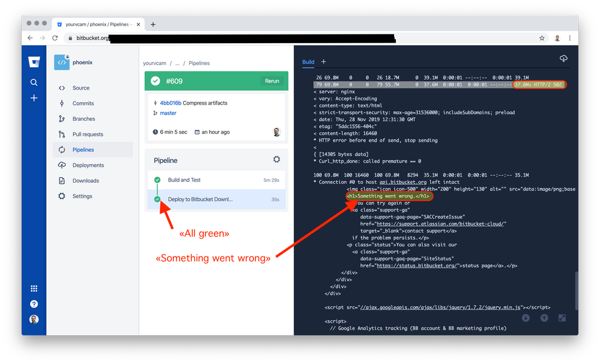This screenshot has width=600, height=364.
Task: Close the yourvcam / phoenix browser tab
Action: 138,25
